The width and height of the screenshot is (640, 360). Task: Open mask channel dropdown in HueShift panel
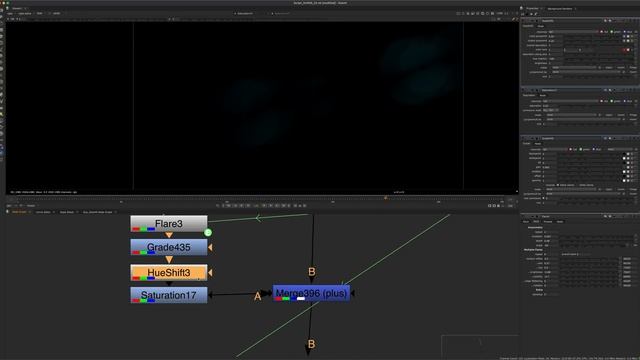(x=575, y=67)
